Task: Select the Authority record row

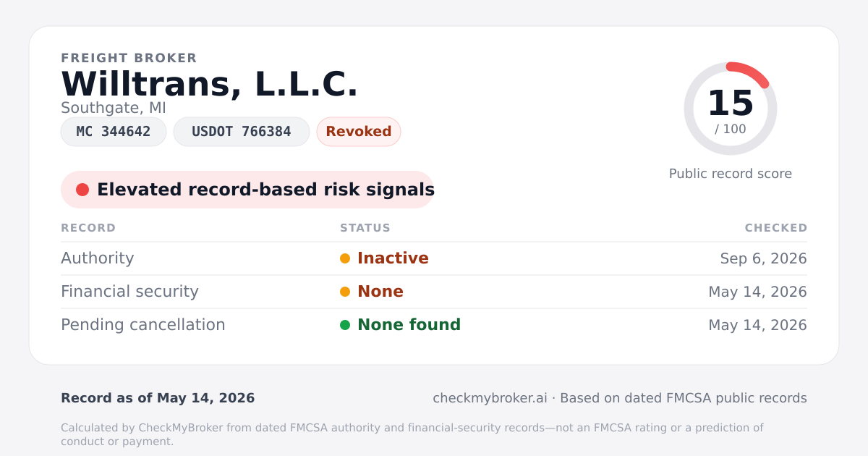Action: coord(434,258)
